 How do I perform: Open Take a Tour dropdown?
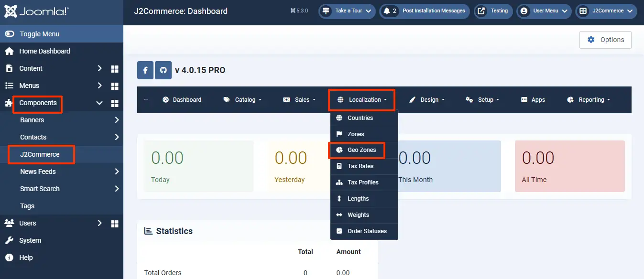[x=347, y=11]
